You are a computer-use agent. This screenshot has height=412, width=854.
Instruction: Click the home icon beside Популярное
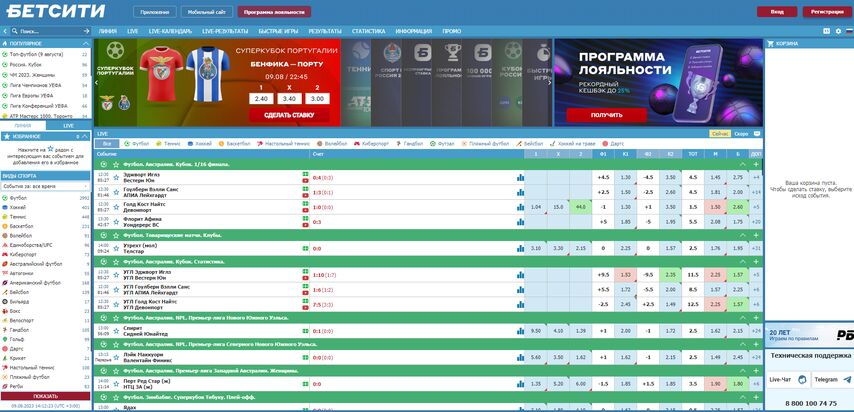tap(5, 43)
